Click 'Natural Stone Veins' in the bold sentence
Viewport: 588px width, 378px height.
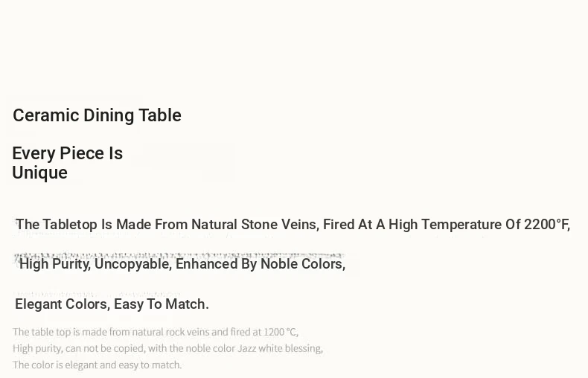coord(255,225)
